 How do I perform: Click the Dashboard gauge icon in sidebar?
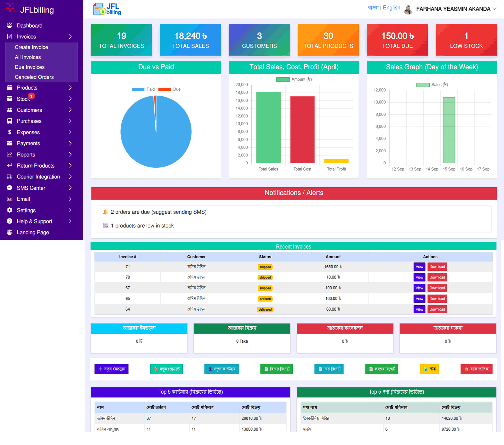tap(10, 25)
